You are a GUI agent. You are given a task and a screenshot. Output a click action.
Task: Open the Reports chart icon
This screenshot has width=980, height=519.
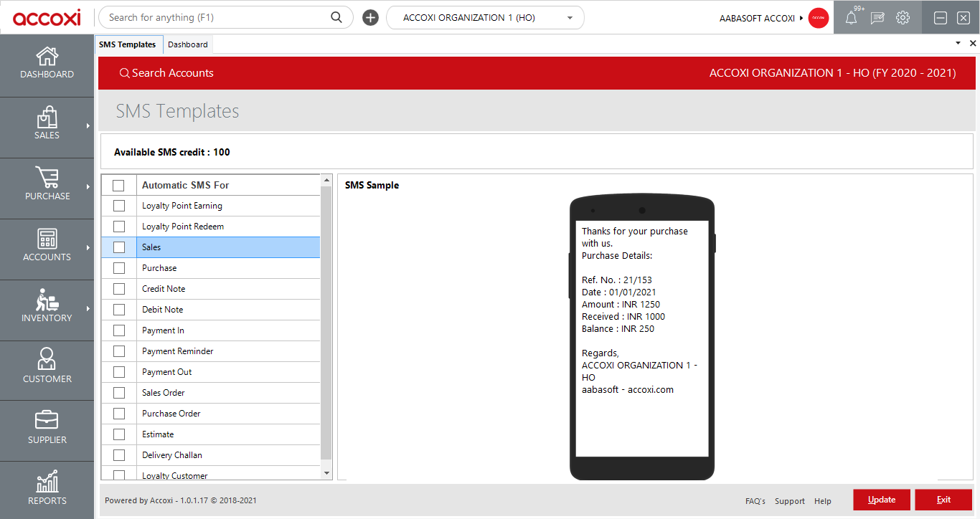47,482
